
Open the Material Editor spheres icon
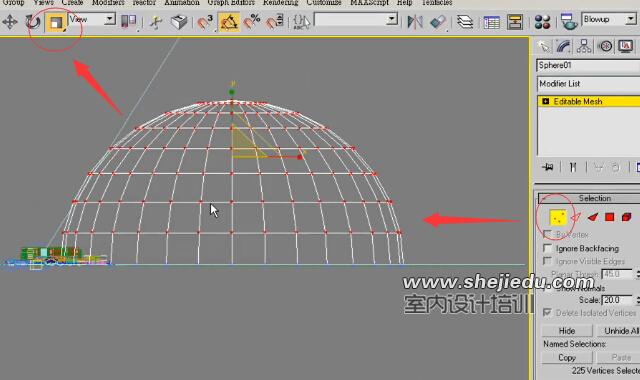[x=542, y=22]
